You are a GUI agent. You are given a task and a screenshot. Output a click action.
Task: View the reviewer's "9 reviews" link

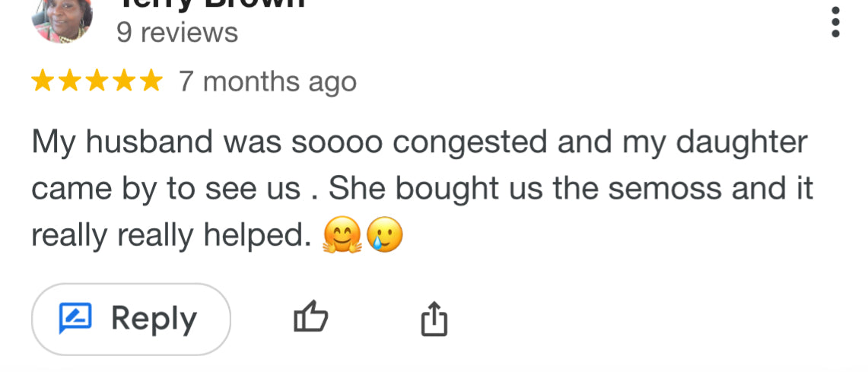[177, 33]
